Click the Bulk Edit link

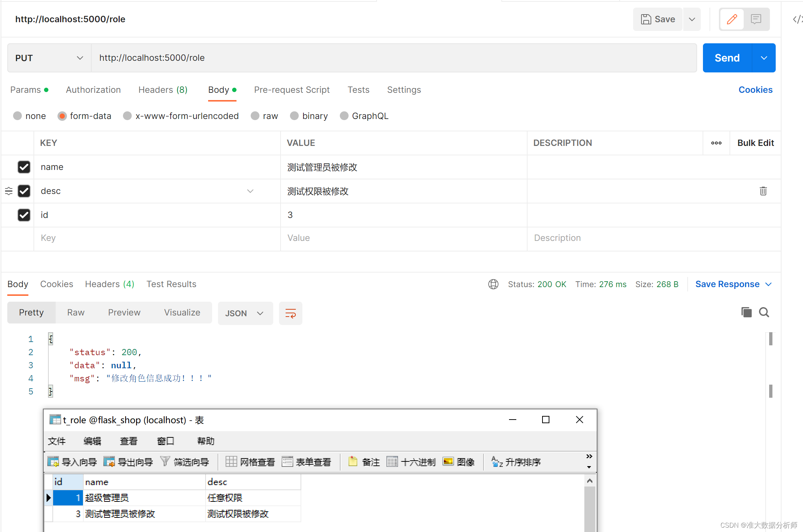coord(755,143)
